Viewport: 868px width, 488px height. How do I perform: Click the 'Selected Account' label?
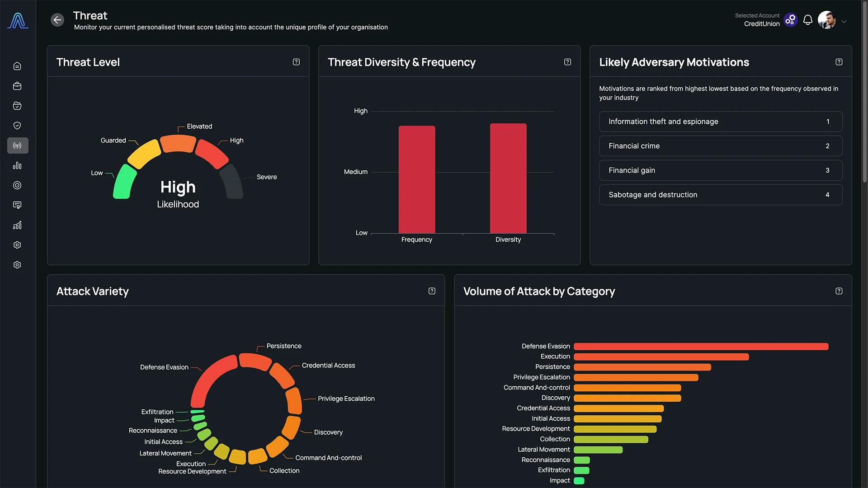pos(757,15)
